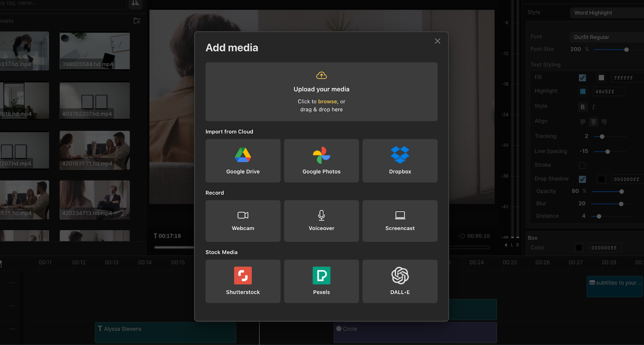Toggle the Fill checkbox
644x345 pixels.
coord(582,78)
